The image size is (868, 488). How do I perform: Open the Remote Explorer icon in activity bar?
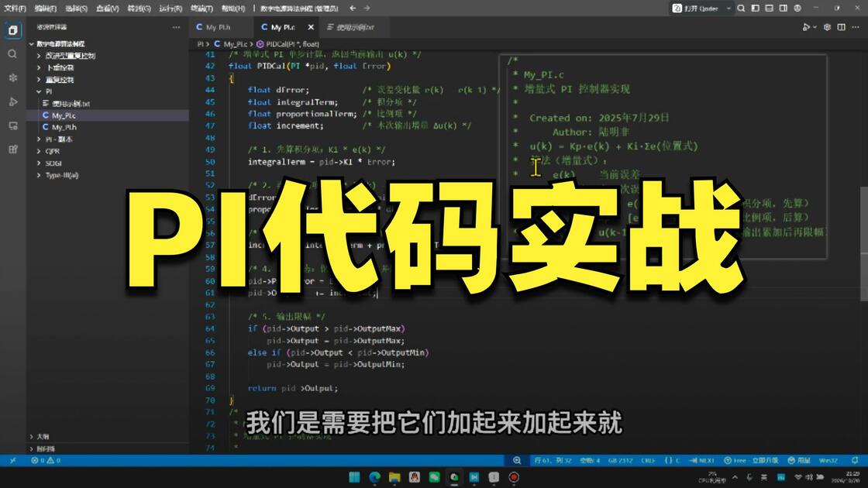[12, 125]
